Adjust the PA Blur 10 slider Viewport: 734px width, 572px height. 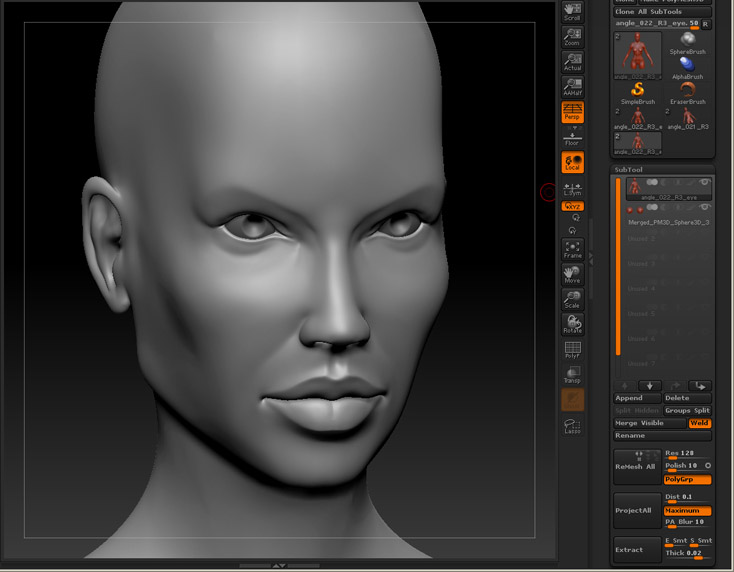(687, 522)
